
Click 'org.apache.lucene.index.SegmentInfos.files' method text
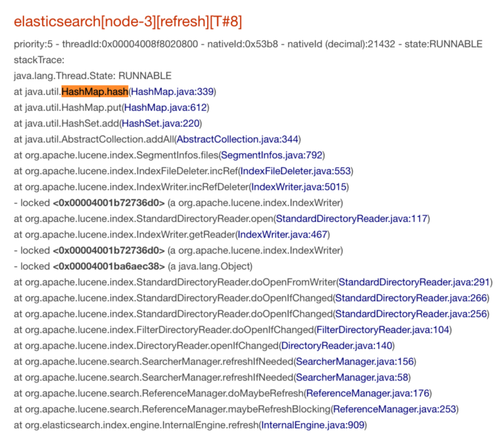coord(122,155)
